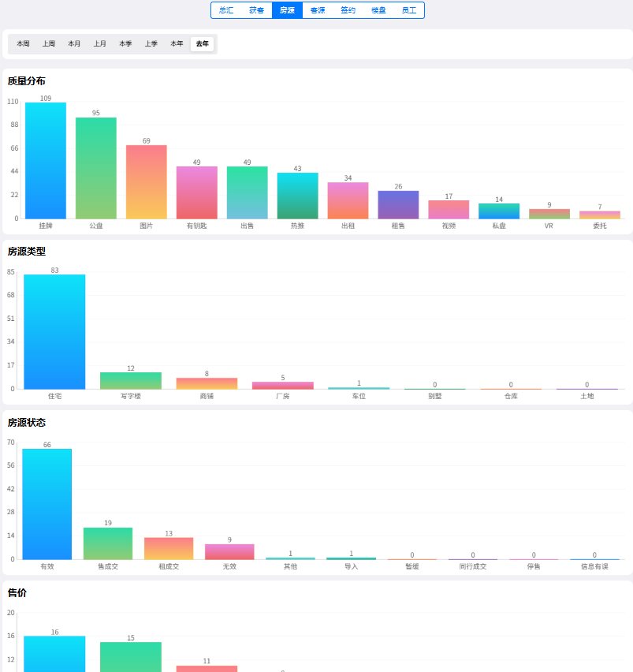Click the 房源类型 section title
Image resolution: width=633 pixels, height=672 pixels.
[x=27, y=252]
